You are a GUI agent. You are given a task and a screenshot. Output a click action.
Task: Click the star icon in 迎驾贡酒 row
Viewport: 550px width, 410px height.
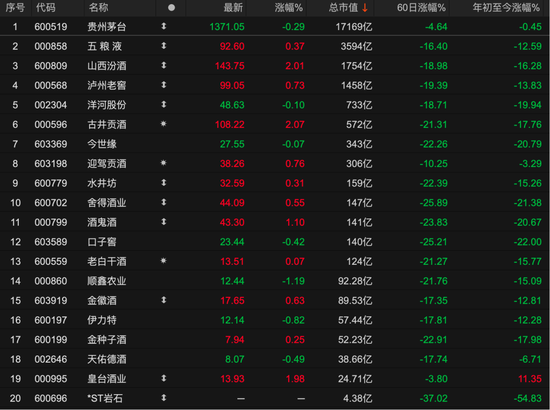point(163,163)
